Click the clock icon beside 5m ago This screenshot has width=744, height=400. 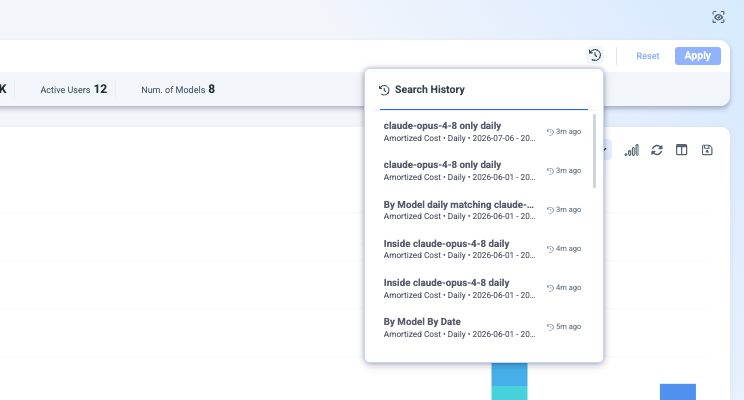[x=550, y=327]
